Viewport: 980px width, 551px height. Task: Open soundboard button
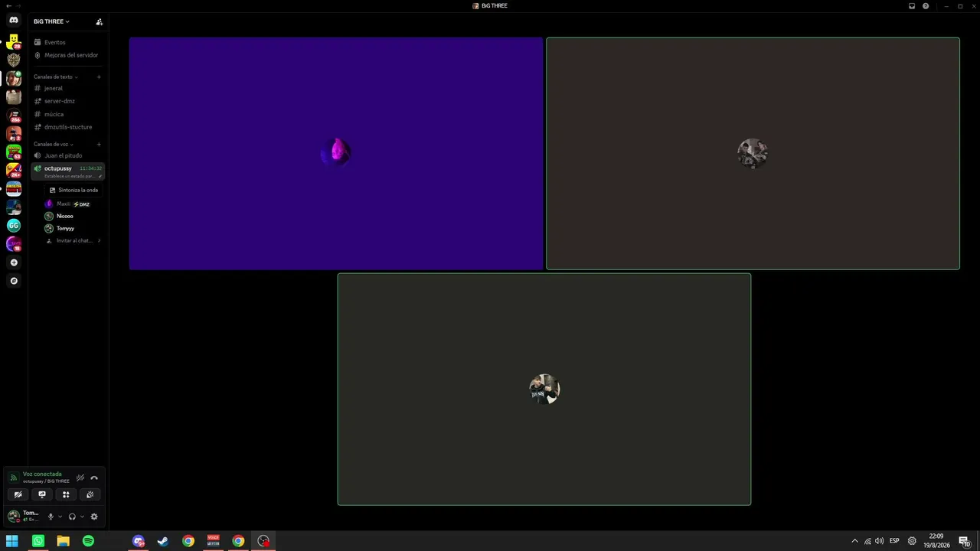click(90, 494)
